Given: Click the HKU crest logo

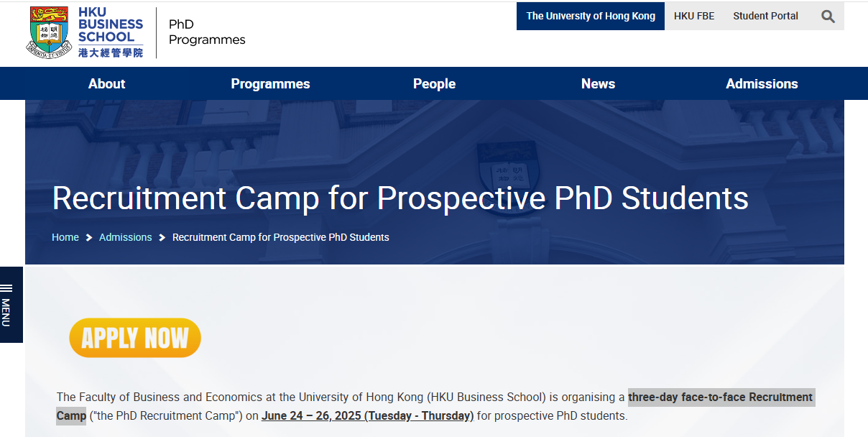Looking at the screenshot, I should pos(50,32).
